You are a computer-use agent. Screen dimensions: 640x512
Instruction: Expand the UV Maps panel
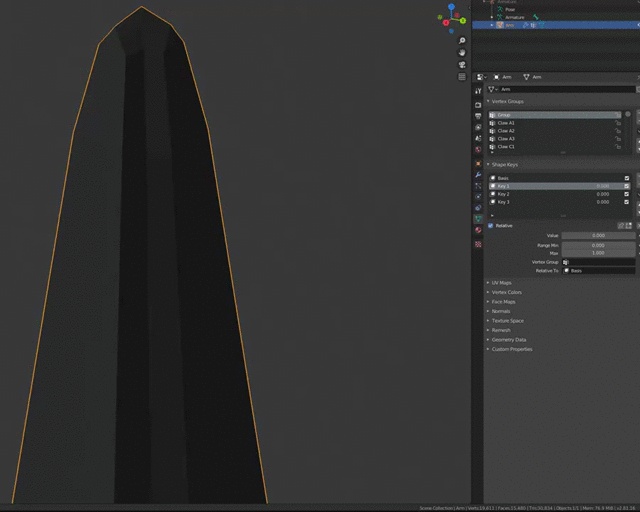pyautogui.click(x=488, y=283)
